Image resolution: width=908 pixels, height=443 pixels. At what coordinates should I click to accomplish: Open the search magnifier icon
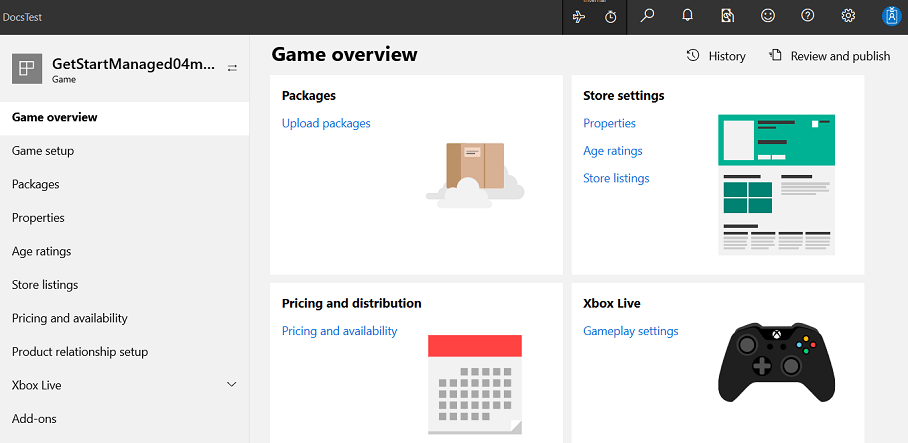[647, 16]
